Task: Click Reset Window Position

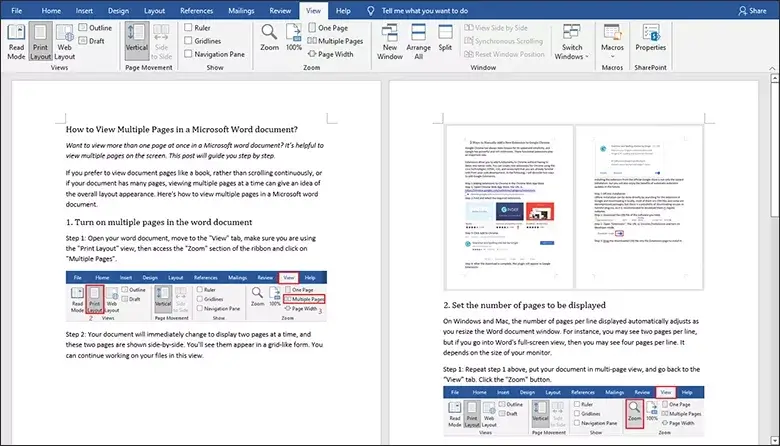Action: [504, 54]
